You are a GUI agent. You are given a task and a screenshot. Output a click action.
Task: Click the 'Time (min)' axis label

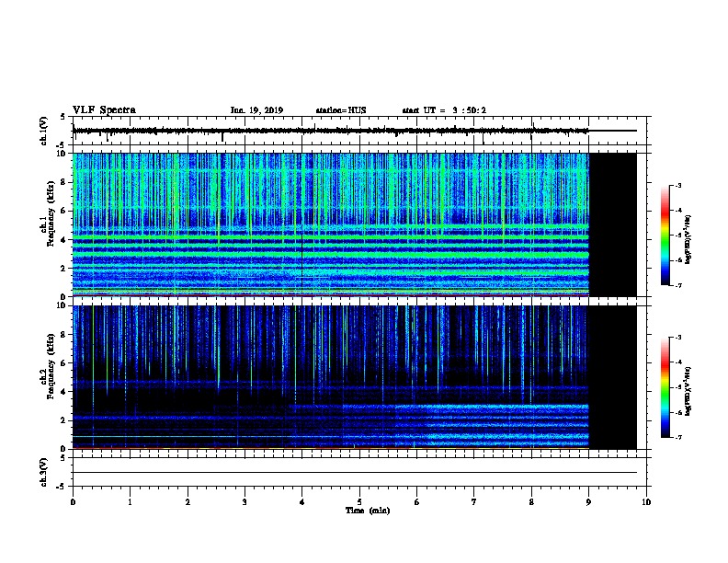click(x=368, y=511)
